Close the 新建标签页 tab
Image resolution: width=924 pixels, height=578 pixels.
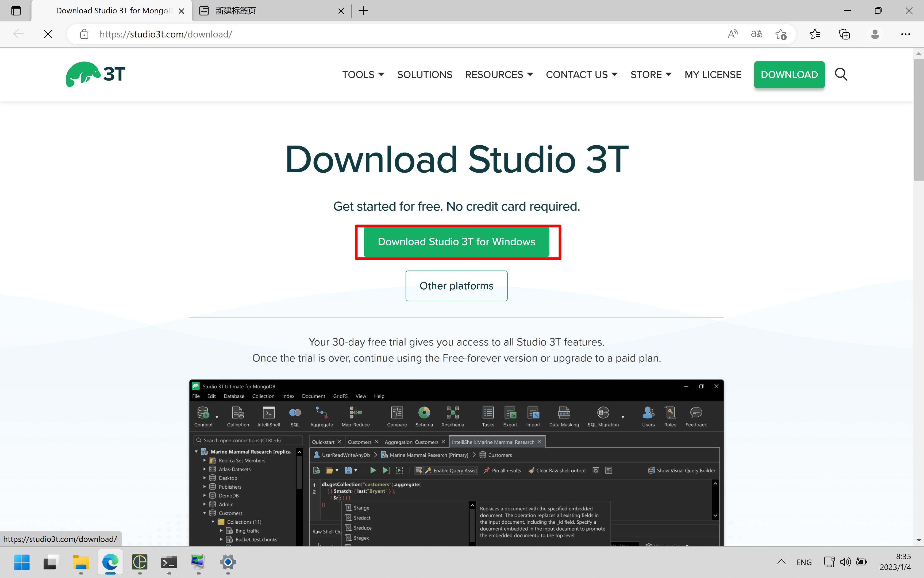point(341,11)
